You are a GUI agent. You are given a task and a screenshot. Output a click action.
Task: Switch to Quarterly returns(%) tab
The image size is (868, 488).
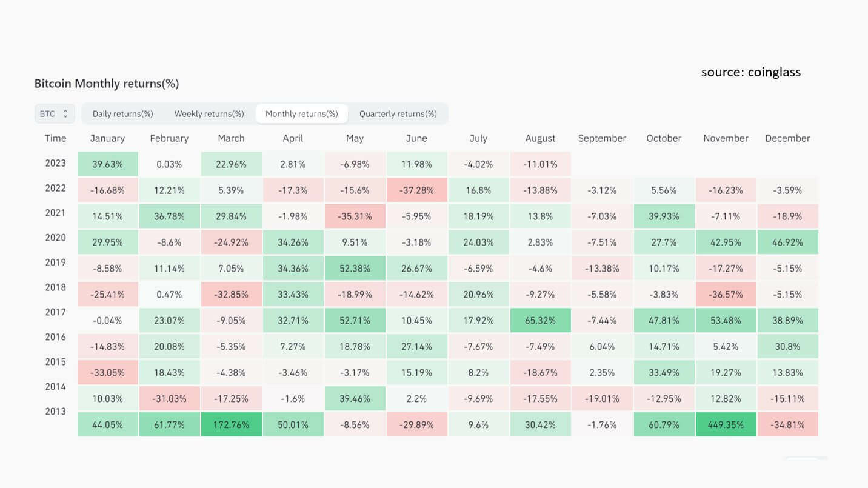tap(398, 113)
